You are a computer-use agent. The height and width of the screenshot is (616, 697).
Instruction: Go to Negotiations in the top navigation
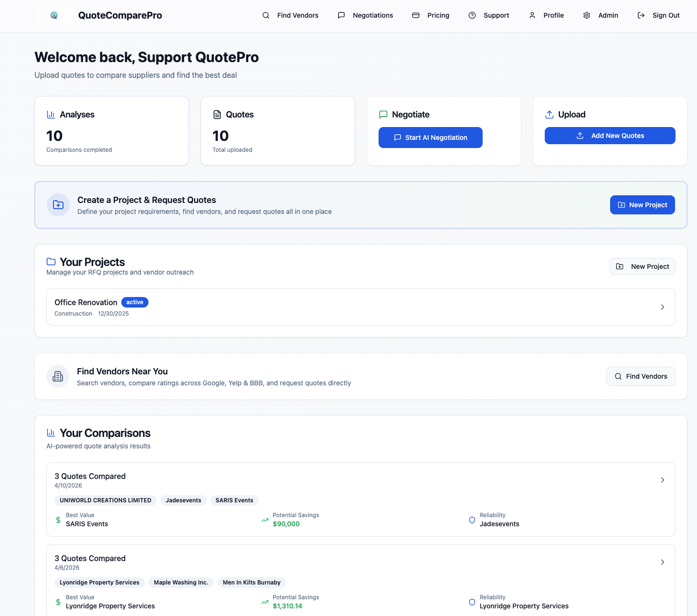[365, 15]
